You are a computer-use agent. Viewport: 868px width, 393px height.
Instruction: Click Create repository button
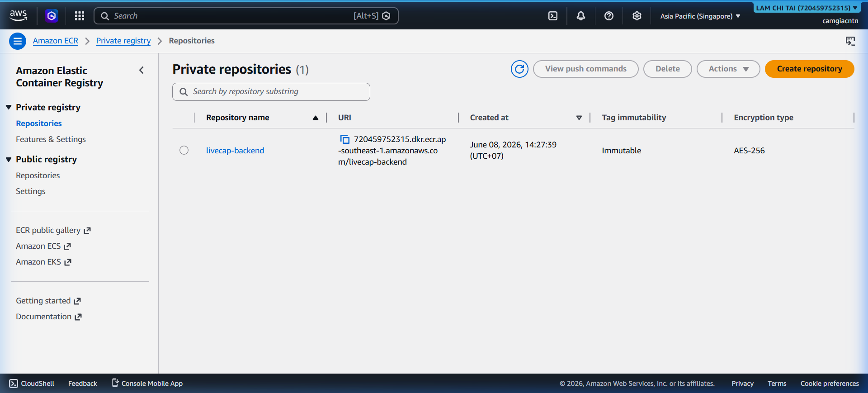pyautogui.click(x=809, y=69)
